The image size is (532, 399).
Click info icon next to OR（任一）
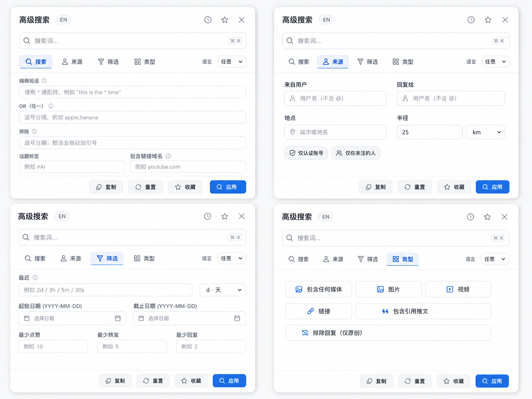51,106
